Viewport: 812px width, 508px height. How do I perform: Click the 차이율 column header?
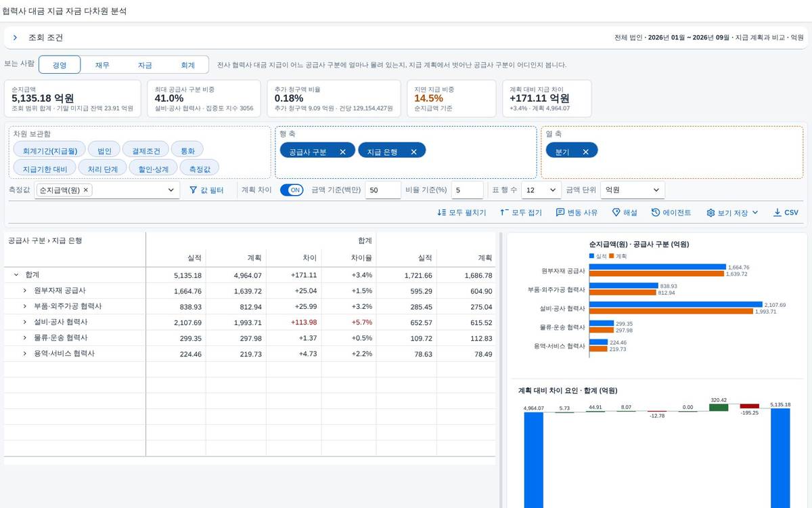pos(348,258)
